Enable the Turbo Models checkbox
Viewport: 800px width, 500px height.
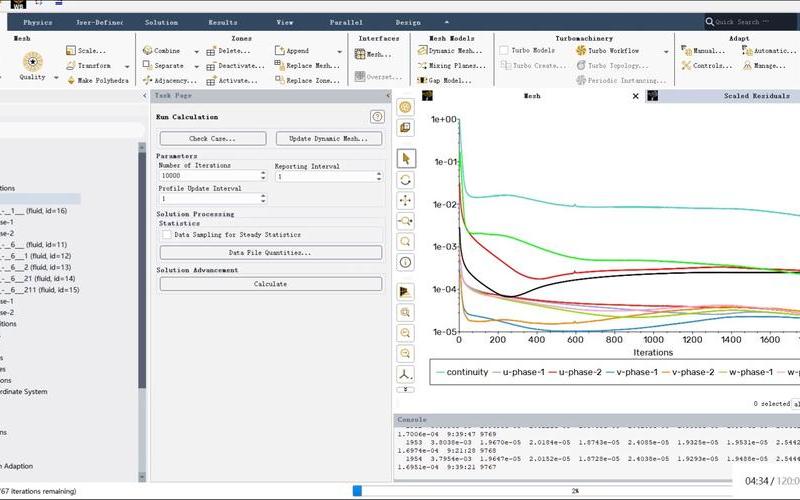504,51
